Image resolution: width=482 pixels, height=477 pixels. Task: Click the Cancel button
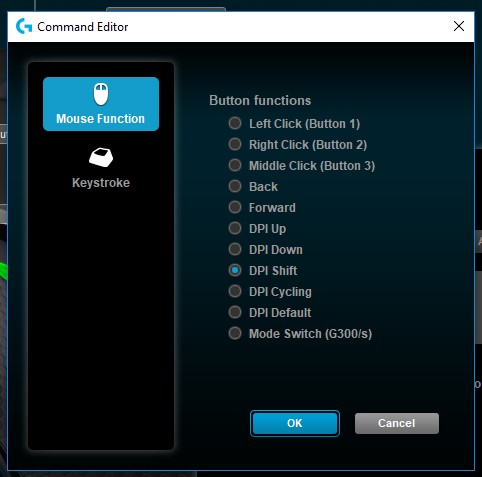(x=397, y=423)
